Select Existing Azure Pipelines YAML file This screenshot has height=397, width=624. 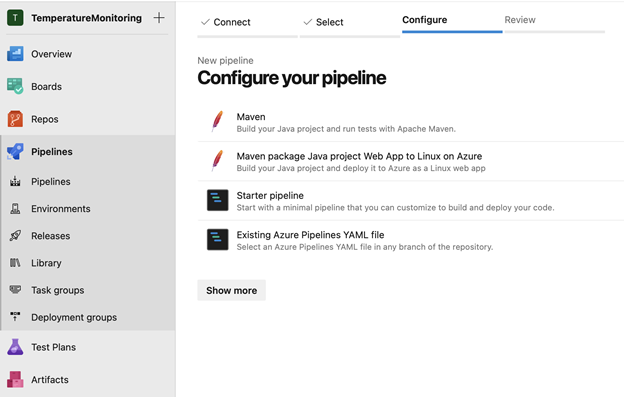[x=411, y=240]
